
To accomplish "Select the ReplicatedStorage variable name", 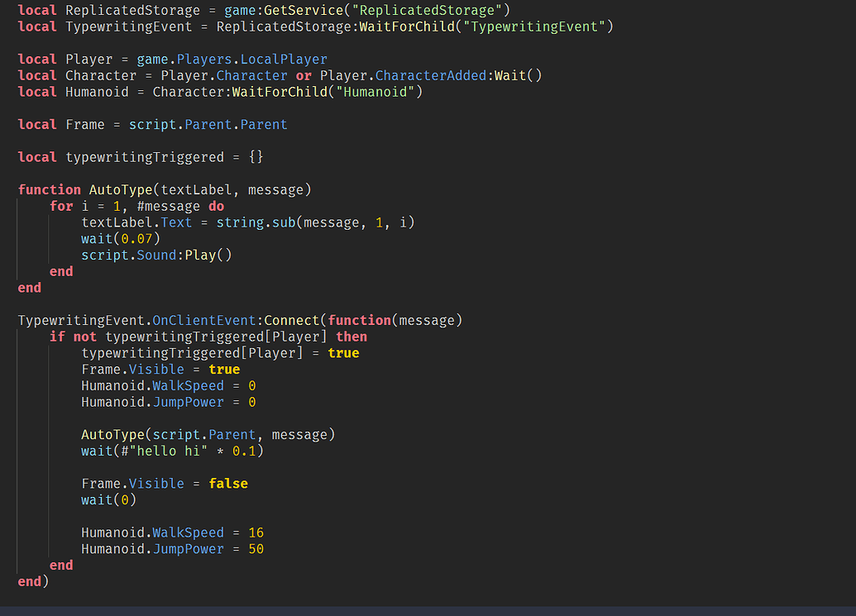I will click(132, 10).
